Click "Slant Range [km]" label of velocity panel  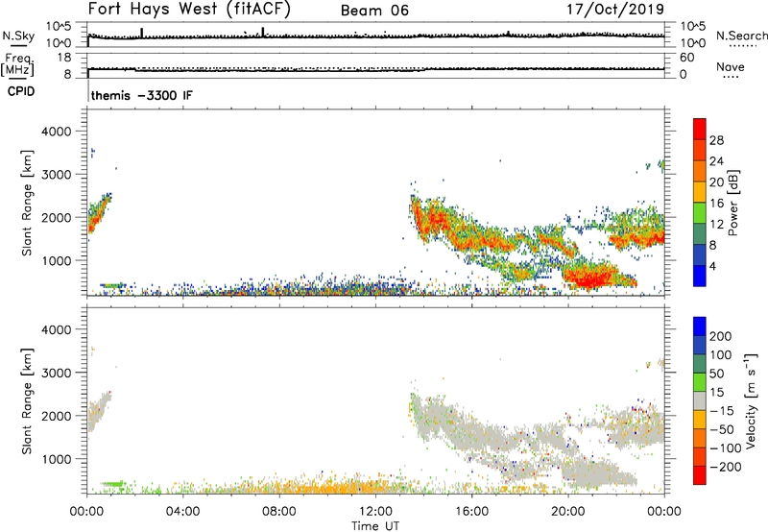click(x=27, y=401)
